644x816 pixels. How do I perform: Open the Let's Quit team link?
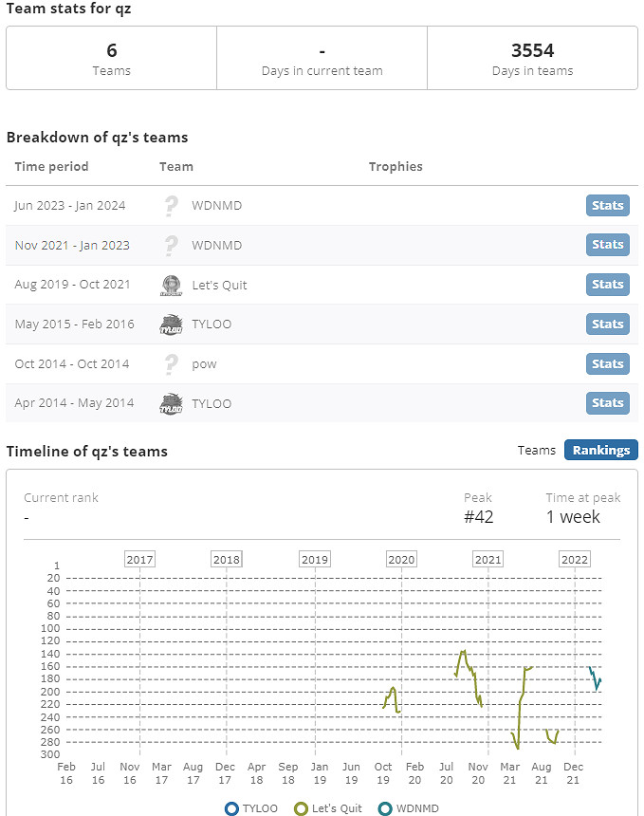click(219, 285)
